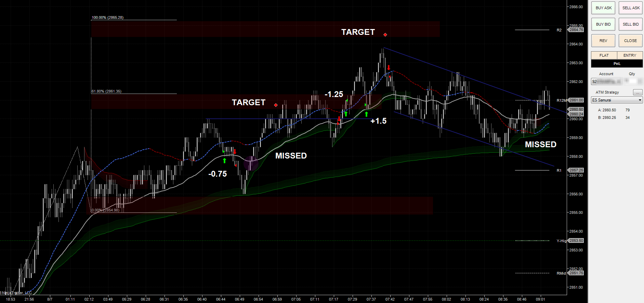Click the SELL BID button
Screen dimensions: 644x303
click(630, 24)
